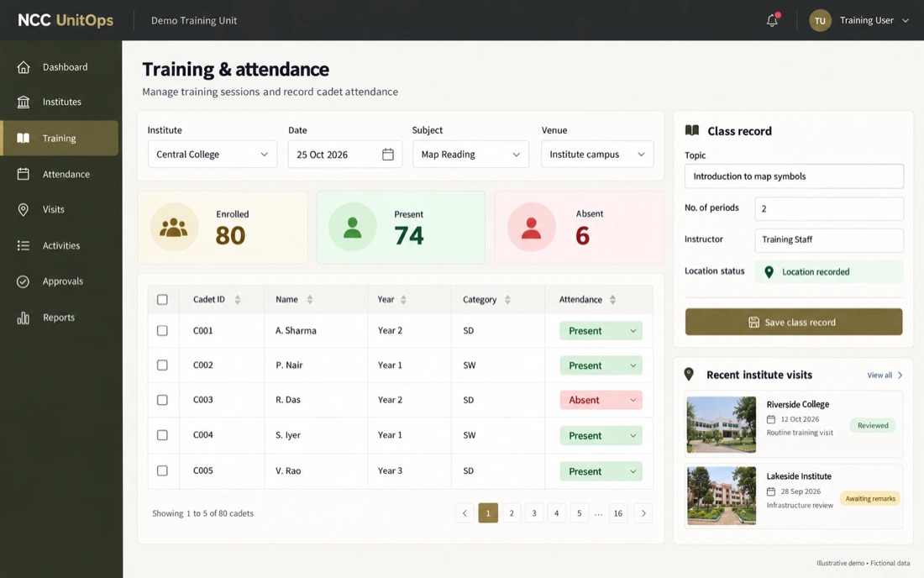Open attendance dropdown for S. Iyer
This screenshot has width=924, height=578.
(x=601, y=435)
